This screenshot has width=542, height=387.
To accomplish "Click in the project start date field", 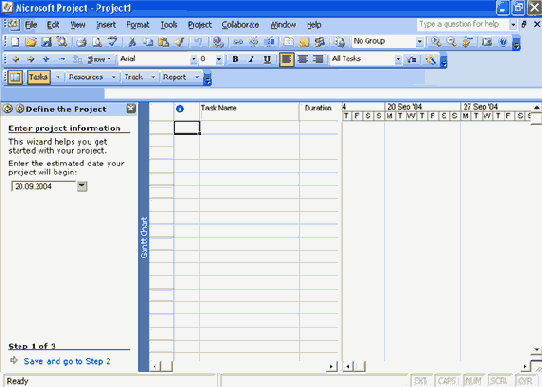I will 44,186.
